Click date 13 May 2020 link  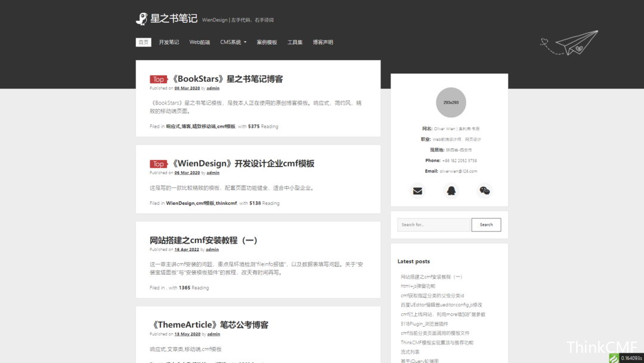pyautogui.click(x=187, y=334)
